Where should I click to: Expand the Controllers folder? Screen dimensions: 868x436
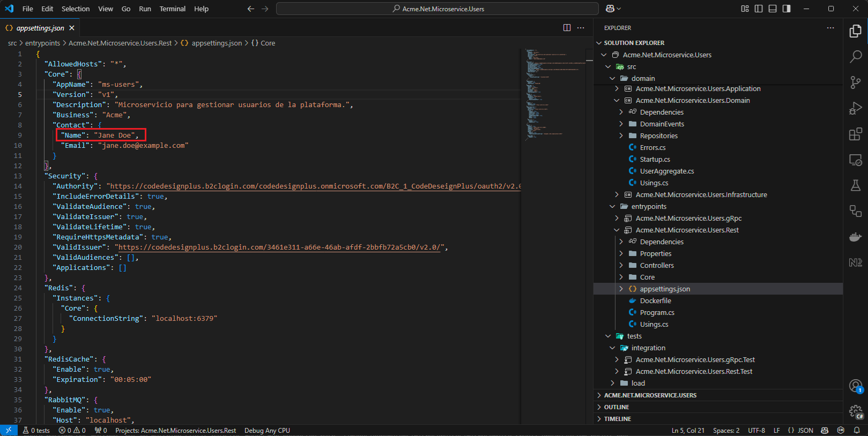pyautogui.click(x=621, y=266)
